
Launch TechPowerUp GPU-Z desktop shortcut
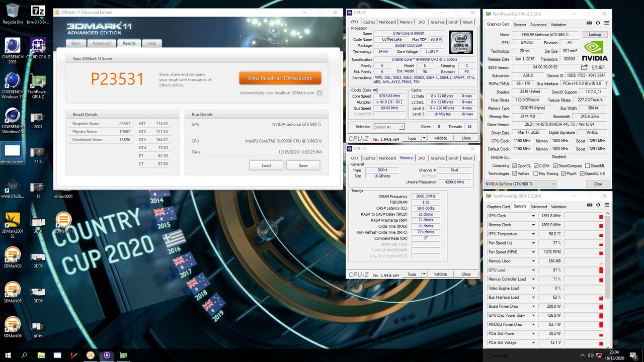(38, 85)
